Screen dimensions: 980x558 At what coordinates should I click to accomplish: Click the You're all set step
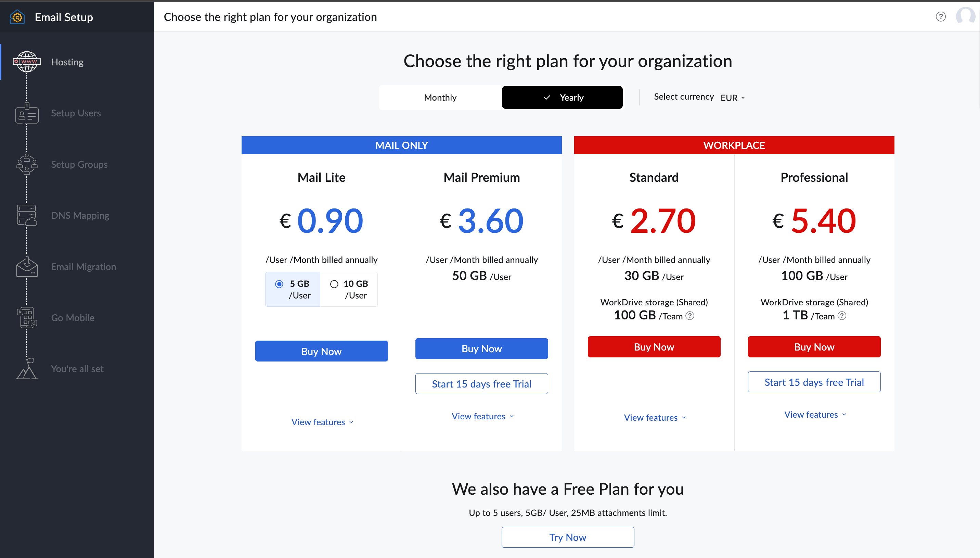tap(77, 369)
